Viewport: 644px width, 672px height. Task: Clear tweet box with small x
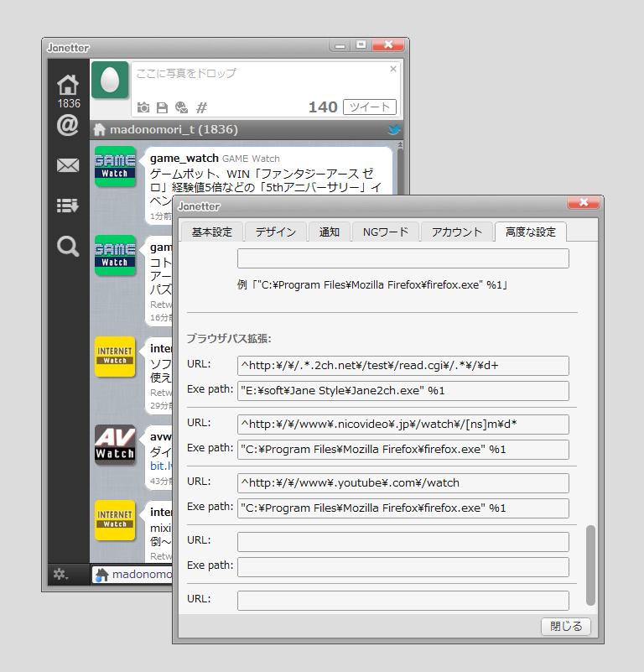(x=393, y=69)
